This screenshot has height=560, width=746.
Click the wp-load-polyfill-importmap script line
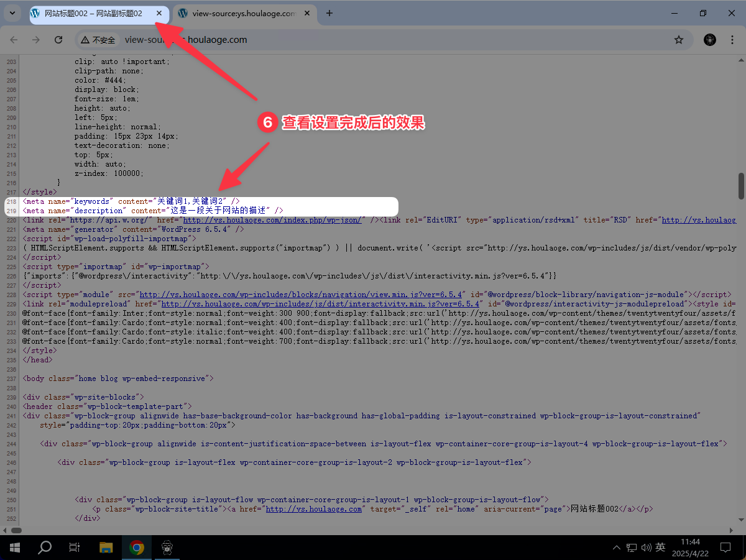[109, 239]
